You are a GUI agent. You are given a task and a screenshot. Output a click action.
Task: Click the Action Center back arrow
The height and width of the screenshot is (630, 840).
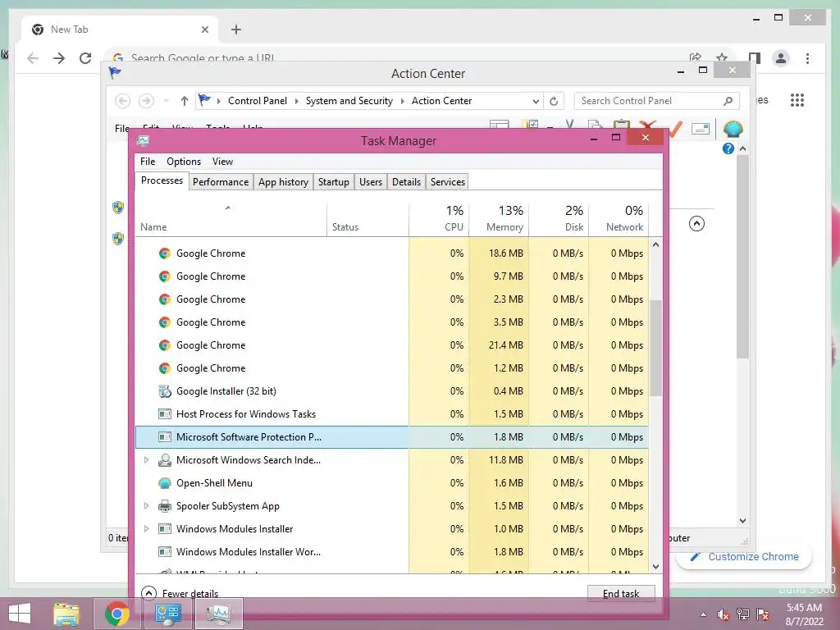pyautogui.click(x=123, y=101)
